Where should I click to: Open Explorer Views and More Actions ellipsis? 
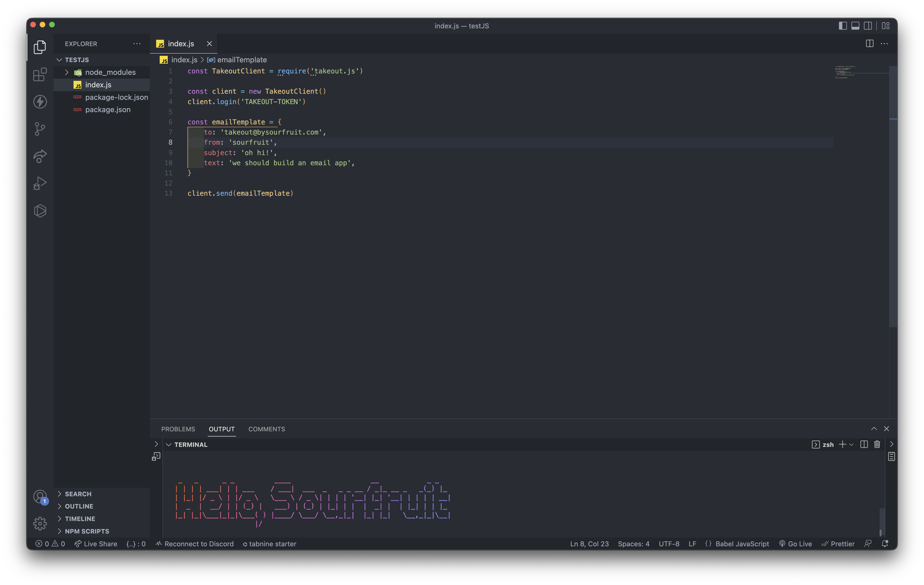[x=137, y=44]
